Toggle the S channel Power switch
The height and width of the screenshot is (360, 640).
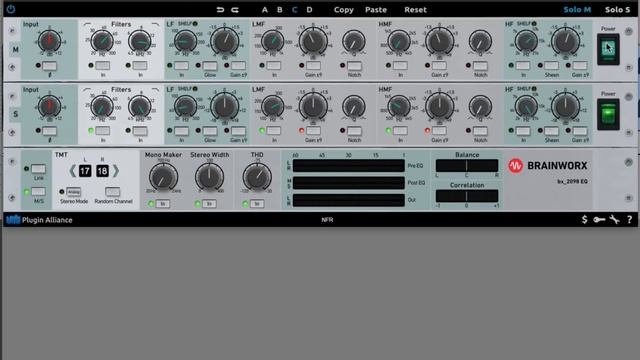(608, 115)
